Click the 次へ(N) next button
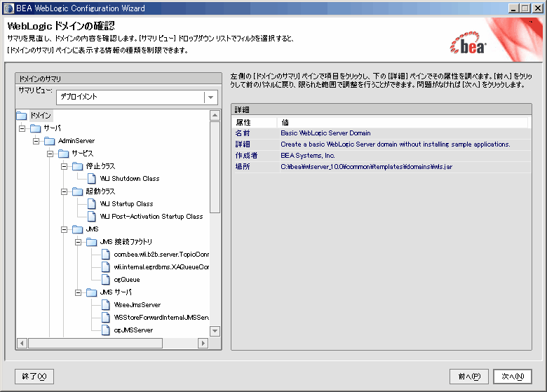 point(513,377)
